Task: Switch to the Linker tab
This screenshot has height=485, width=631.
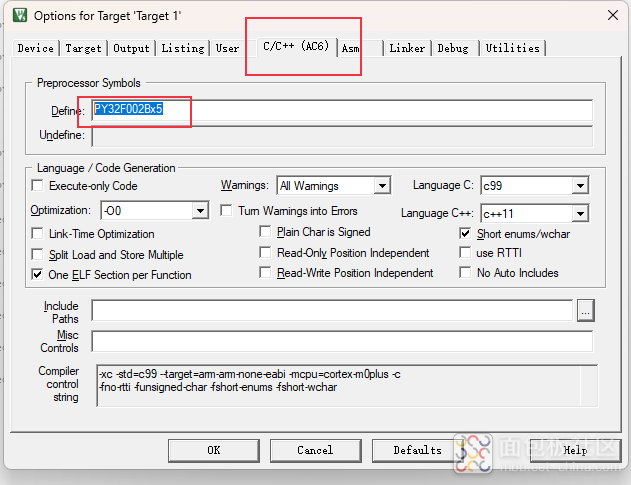Action: pyautogui.click(x=407, y=48)
